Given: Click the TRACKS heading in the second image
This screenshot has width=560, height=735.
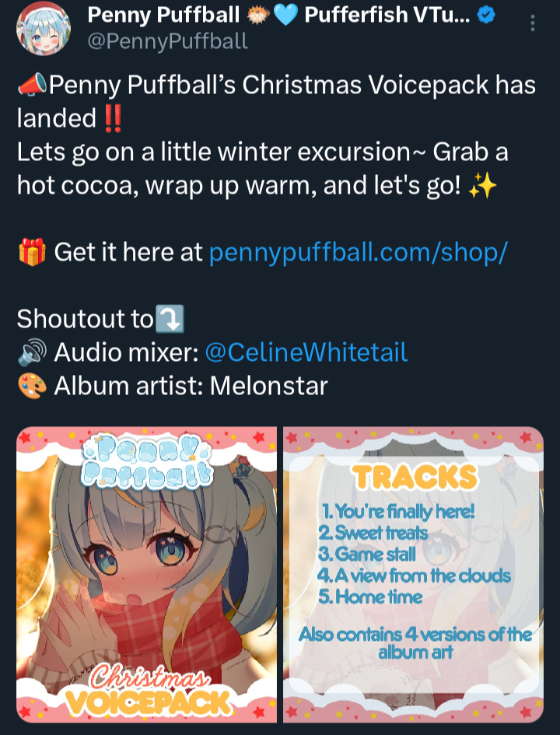Looking at the screenshot, I should coord(415,478).
